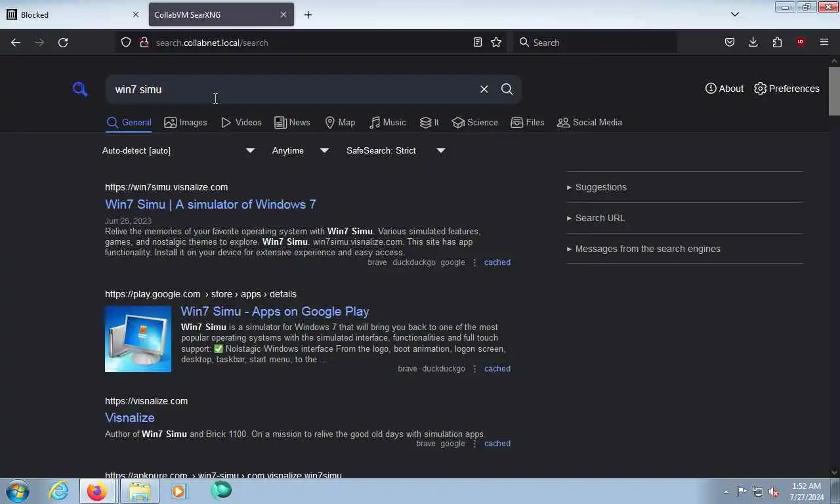The height and width of the screenshot is (504, 840).
Task: Go back in Firefox
Action: click(16, 43)
